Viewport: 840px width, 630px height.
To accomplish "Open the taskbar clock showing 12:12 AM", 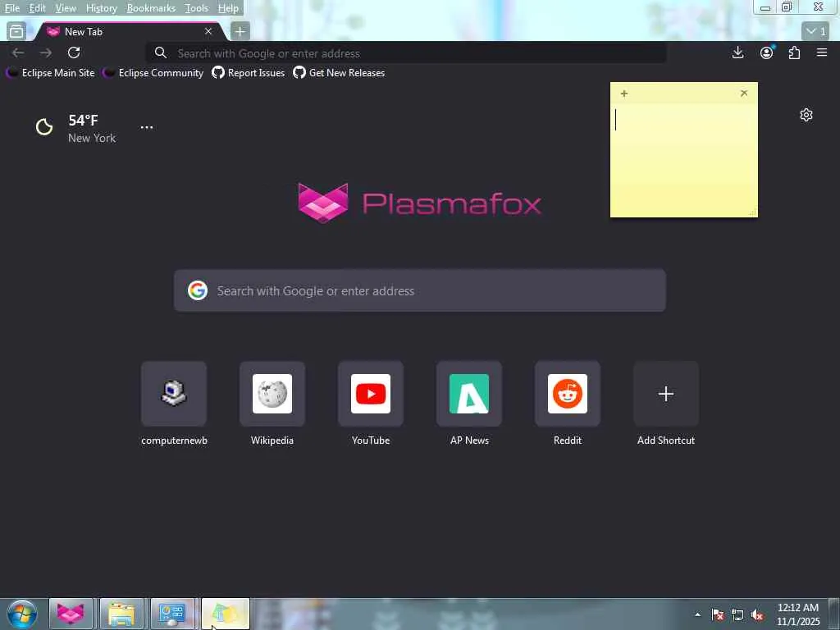I will (x=798, y=614).
